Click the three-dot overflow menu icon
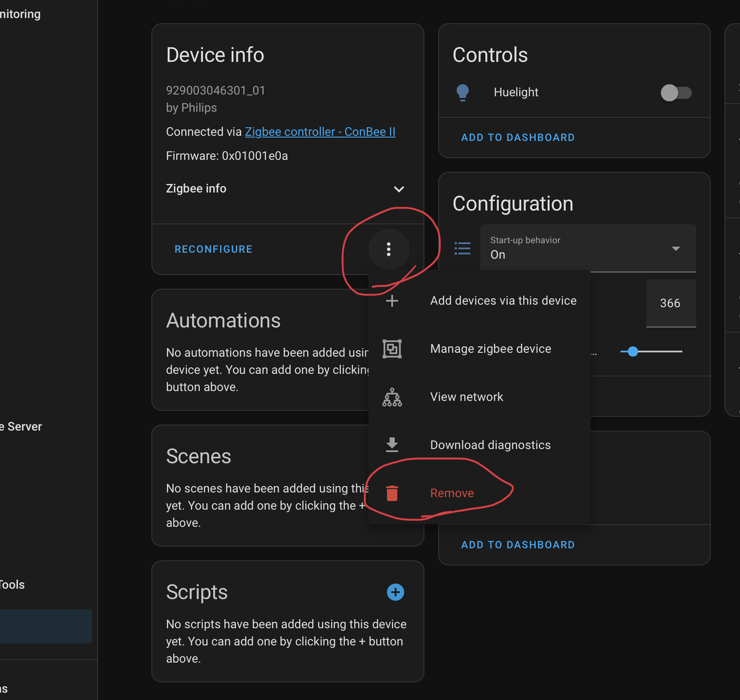The width and height of the screenshot is (740, 700). coord(389,249)
